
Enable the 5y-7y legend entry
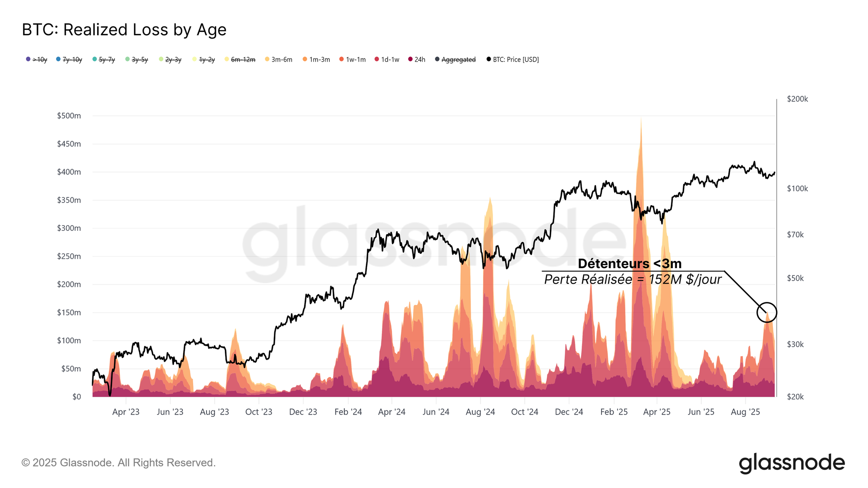(x=104, y=59)
